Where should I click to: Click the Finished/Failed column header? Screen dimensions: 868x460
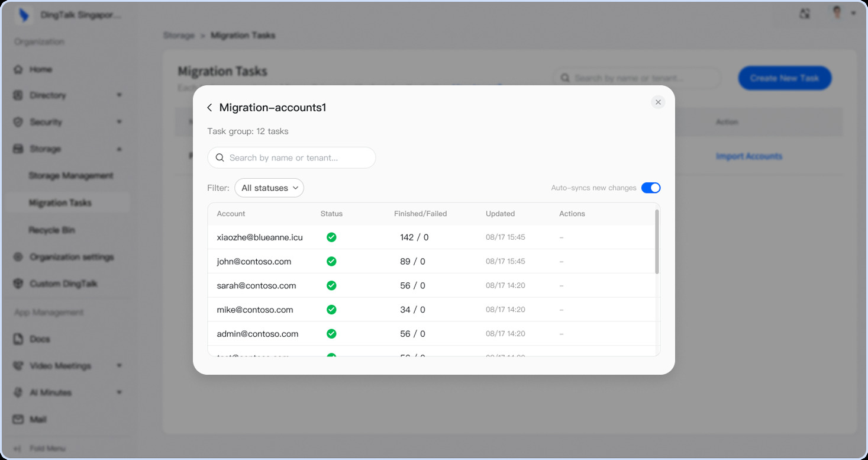(420, 214)
